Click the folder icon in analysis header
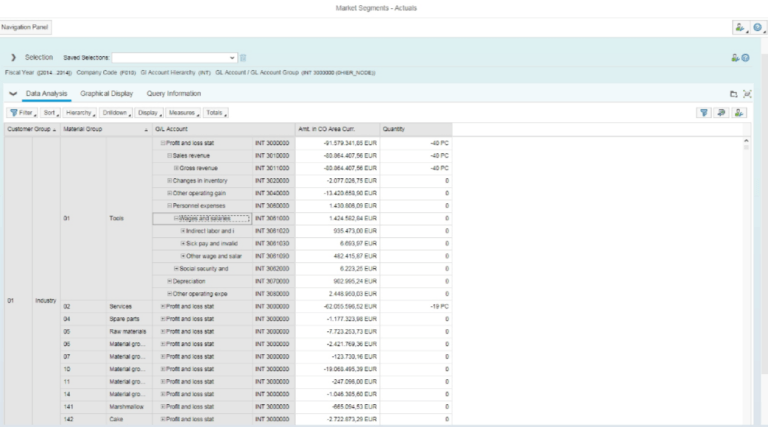768x427 pixels. click(x=732, y=94)
